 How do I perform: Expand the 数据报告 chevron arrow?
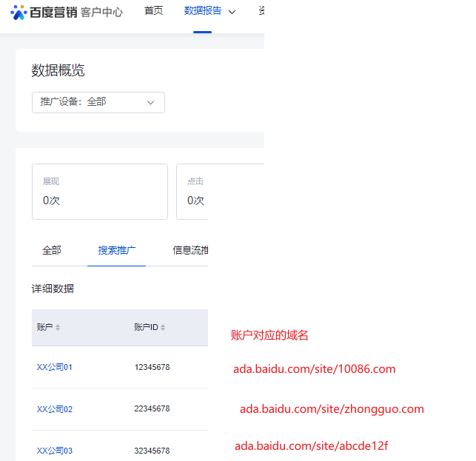point(232,12)
